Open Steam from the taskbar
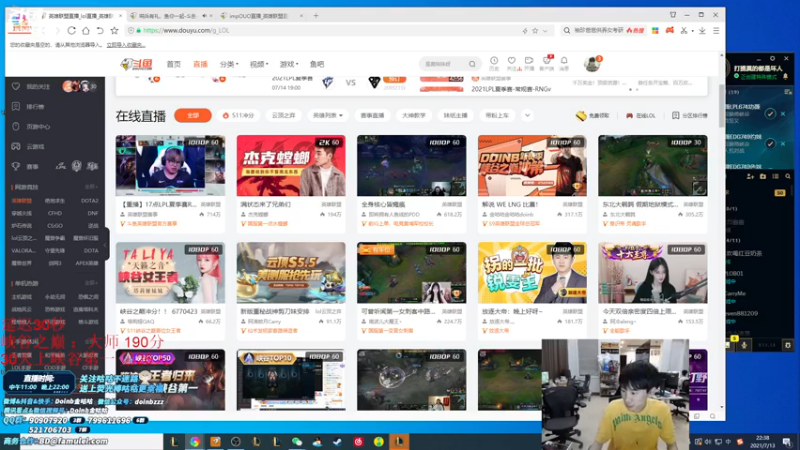The image size is (800, 450). click(338, 441)
